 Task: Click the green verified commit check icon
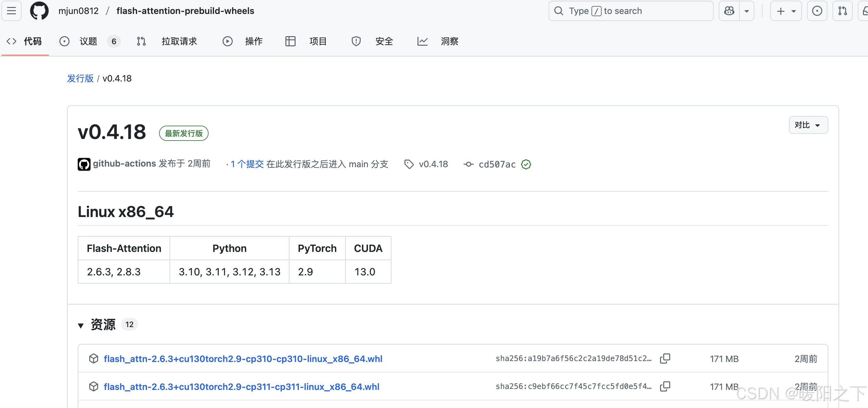point(526,164)
